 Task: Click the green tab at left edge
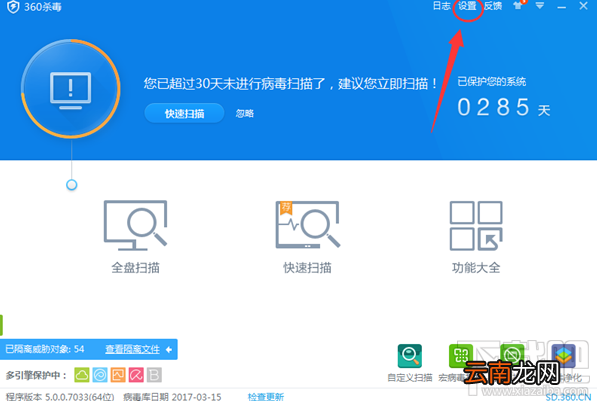point(2,325)
